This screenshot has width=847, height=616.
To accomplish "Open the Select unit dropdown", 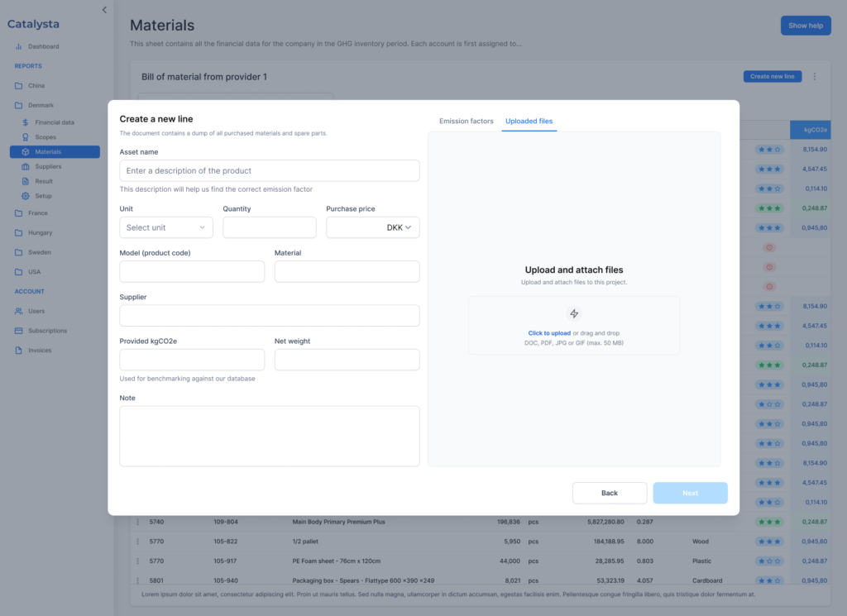I will point(166,227).
